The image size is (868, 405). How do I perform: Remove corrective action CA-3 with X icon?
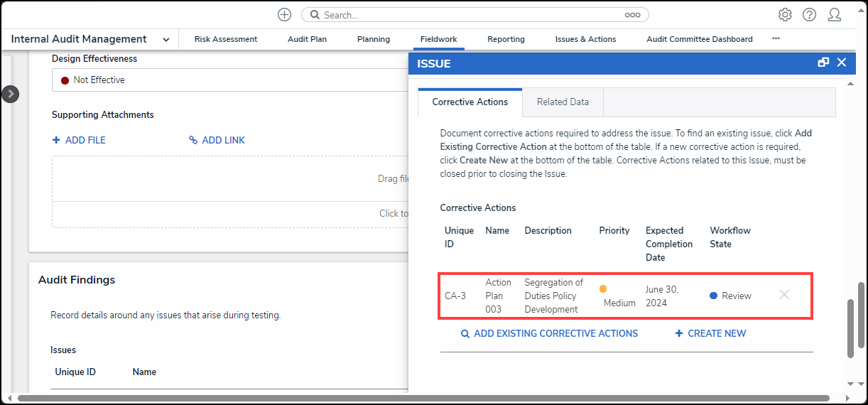point(784,295)
